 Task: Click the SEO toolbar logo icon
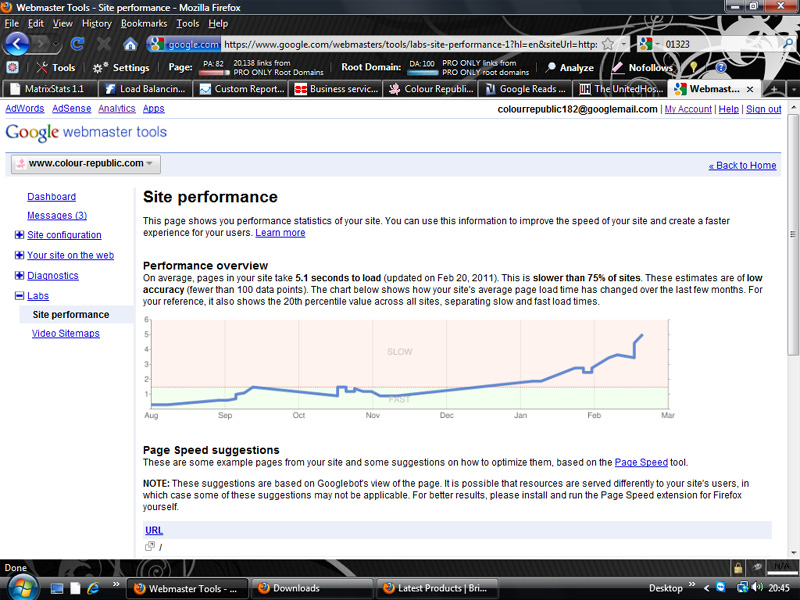click(x=12, y=67)
